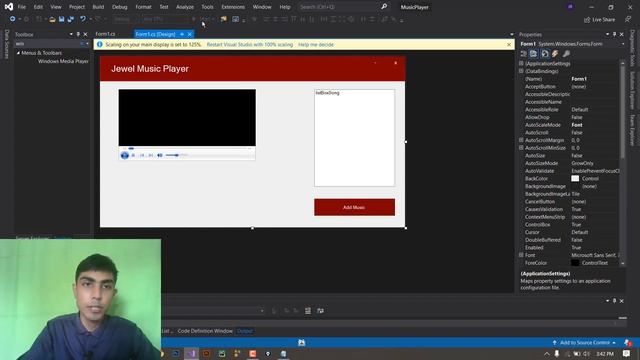This screenshot has width=640, height=360.
Task: Click the Undo toolbar icon
Action: pyautogui.click(x=83, y=19)
